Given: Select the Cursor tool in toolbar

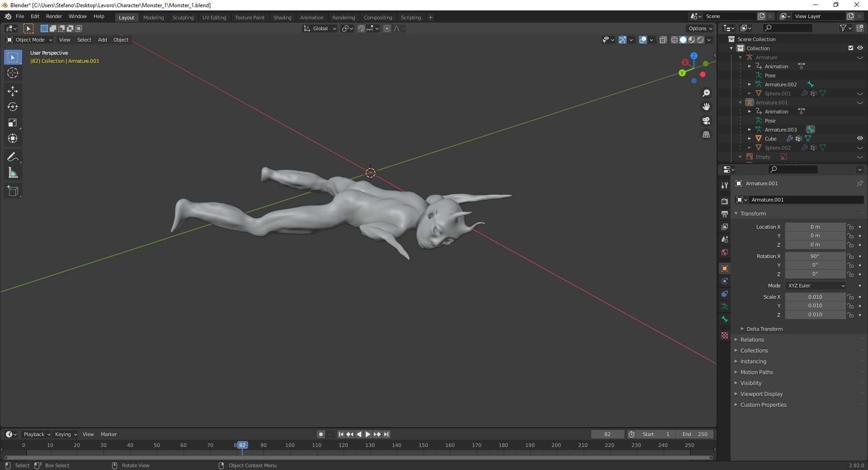Looking at the screenshot, I should [x=13, y=73].
